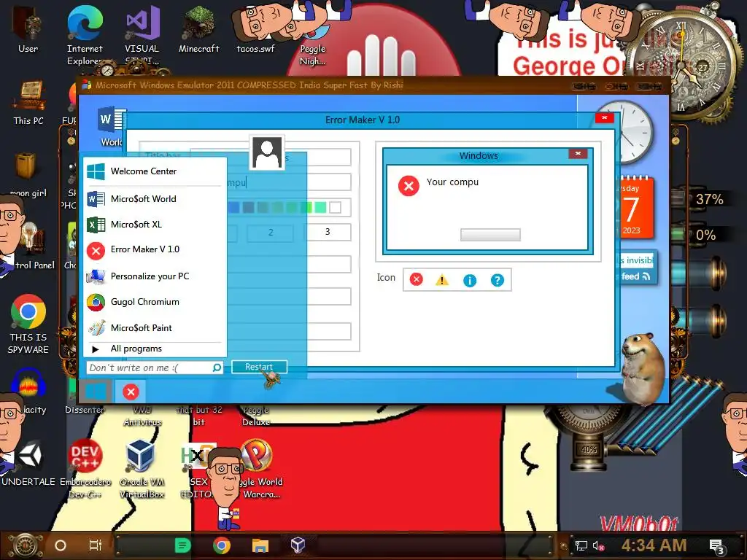The width and height of the screenshot is (747, 560).
Task: Close the Windows preview error dialog
Action: pyautogui.click(x=578, y=154)
